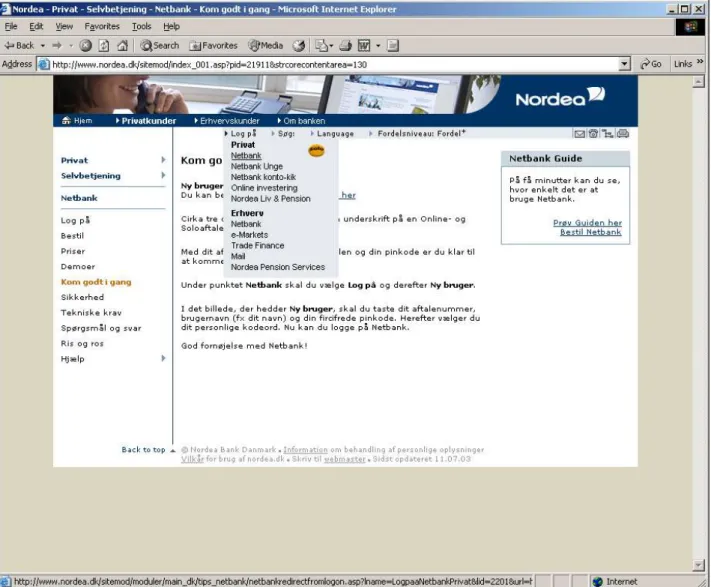
Task: Open the Forward history dropdown arrow
Action: pyautogui.click(x=71, y=45)
